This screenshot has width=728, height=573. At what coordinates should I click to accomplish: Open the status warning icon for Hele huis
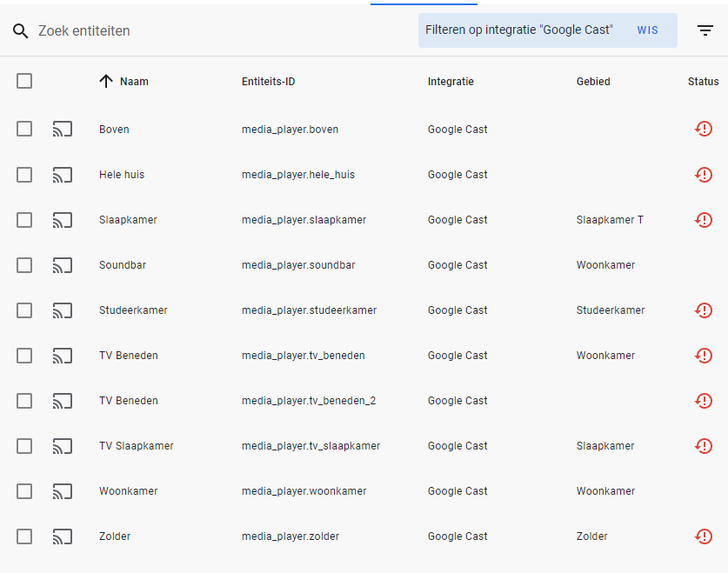click(x=704, y=174)
